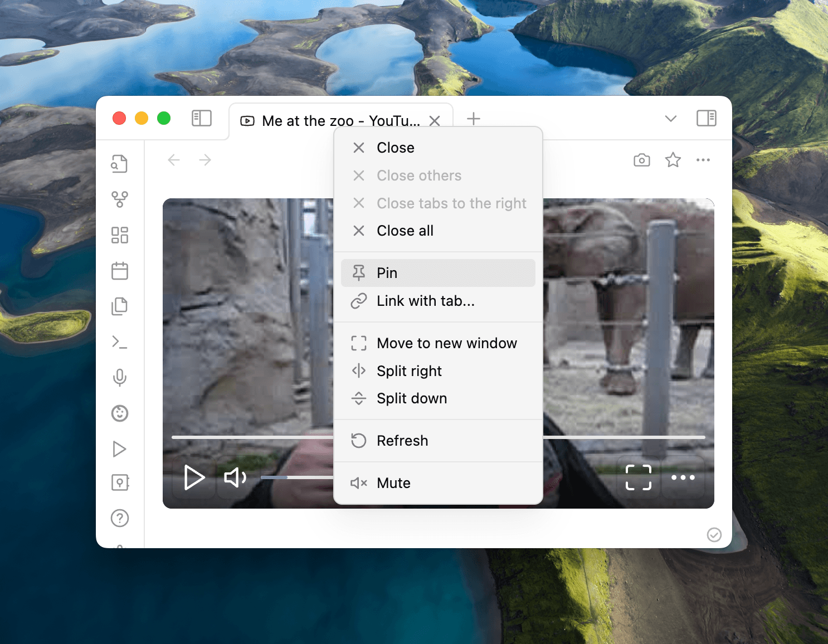Open the canvas icon in left ribbon

coord(119,235)
